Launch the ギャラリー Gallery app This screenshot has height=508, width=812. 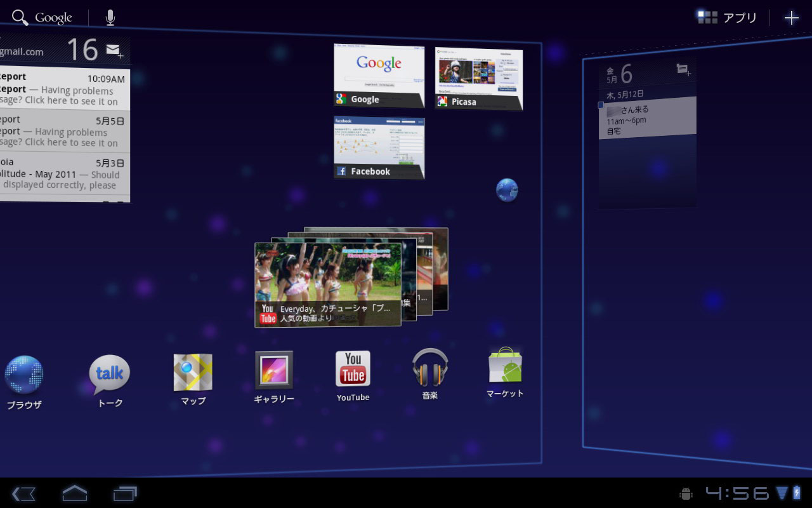coord(274,377)
